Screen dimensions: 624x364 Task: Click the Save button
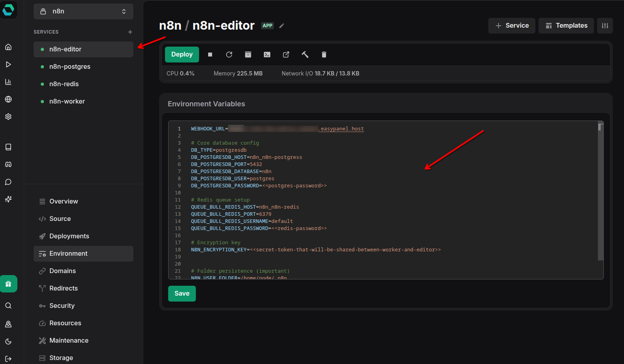(x=182, y=294)
